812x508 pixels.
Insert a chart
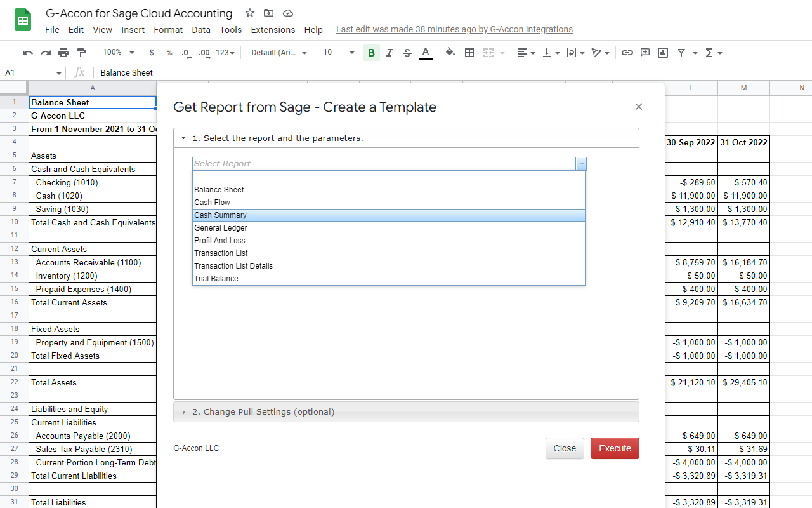(x=663, y=53)
